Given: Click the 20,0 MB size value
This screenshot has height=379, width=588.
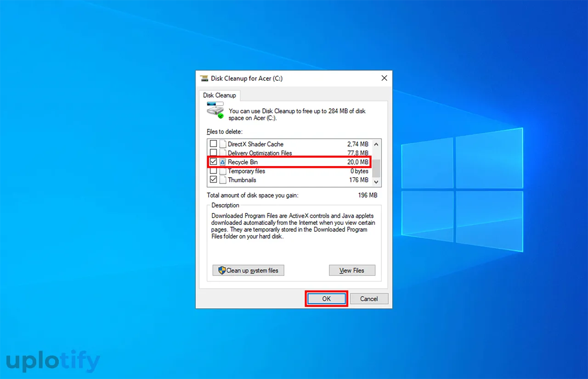Looking at the screenshot, I should click(358, 162).
